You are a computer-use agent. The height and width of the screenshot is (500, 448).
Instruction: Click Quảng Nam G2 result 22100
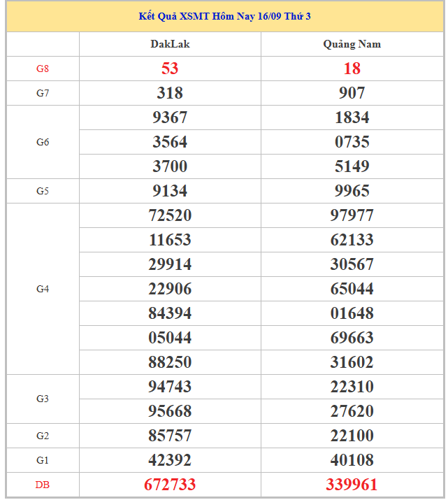click(352, 436)
